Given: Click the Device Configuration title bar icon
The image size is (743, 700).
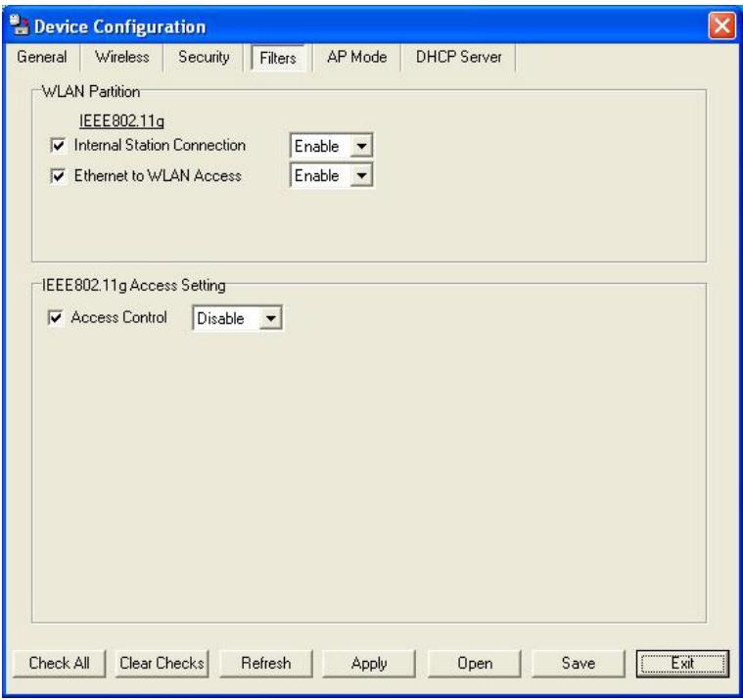Looking at the screenshot, I should pos(19,25).
